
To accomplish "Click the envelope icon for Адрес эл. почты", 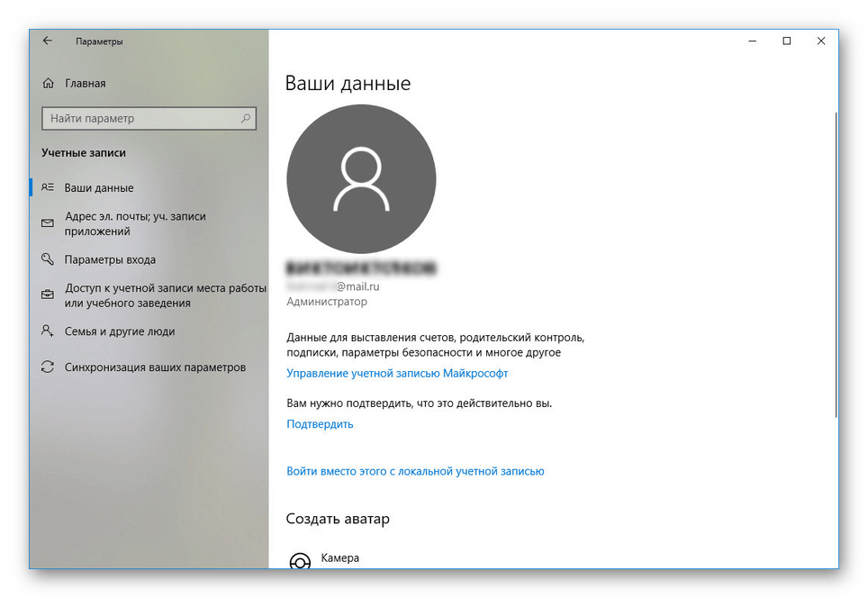I will click(48, 223).
